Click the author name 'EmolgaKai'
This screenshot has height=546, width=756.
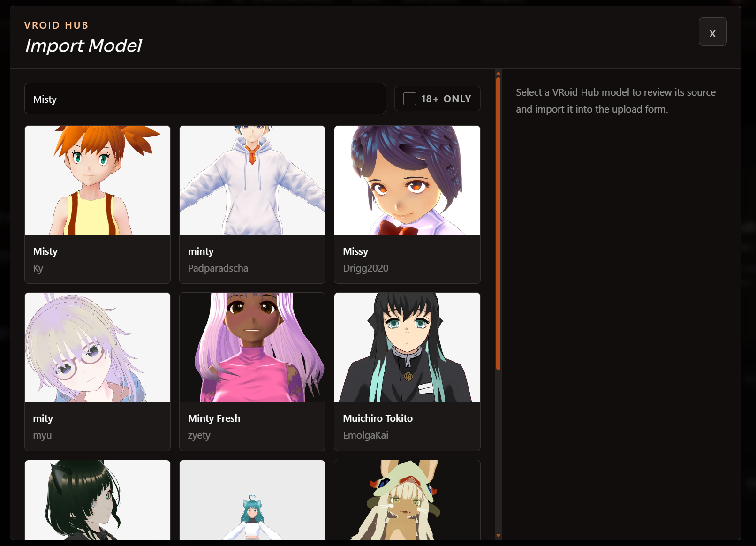coord(366,435)
